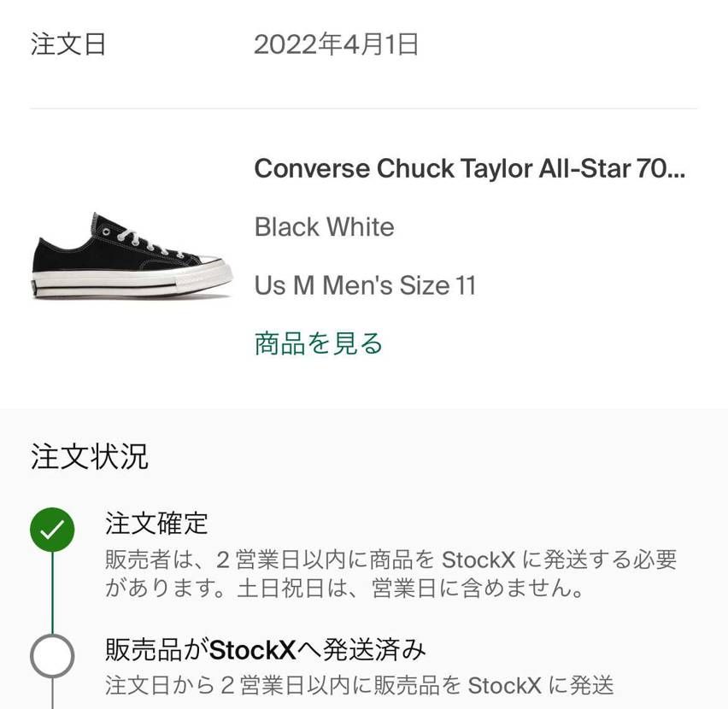The height and width of the screenshot is (709, 728).
Task: Click the green progress line between status steps
Action: (x=52, y=593)
